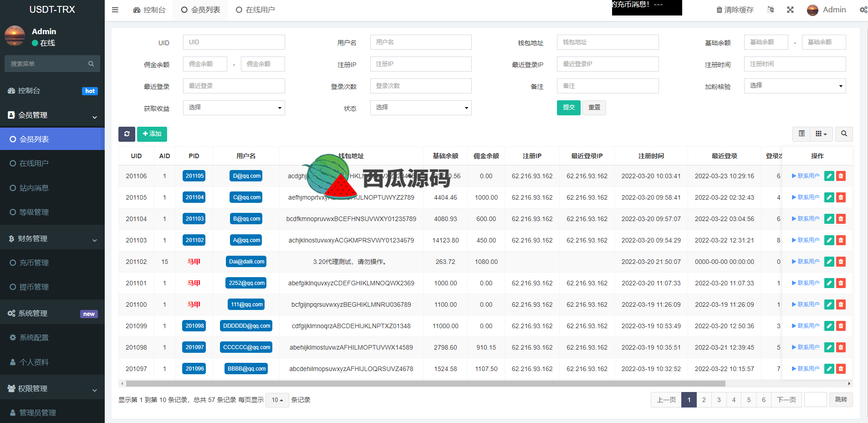Switch to the 控制台 top tab

(x=149, y=10)
